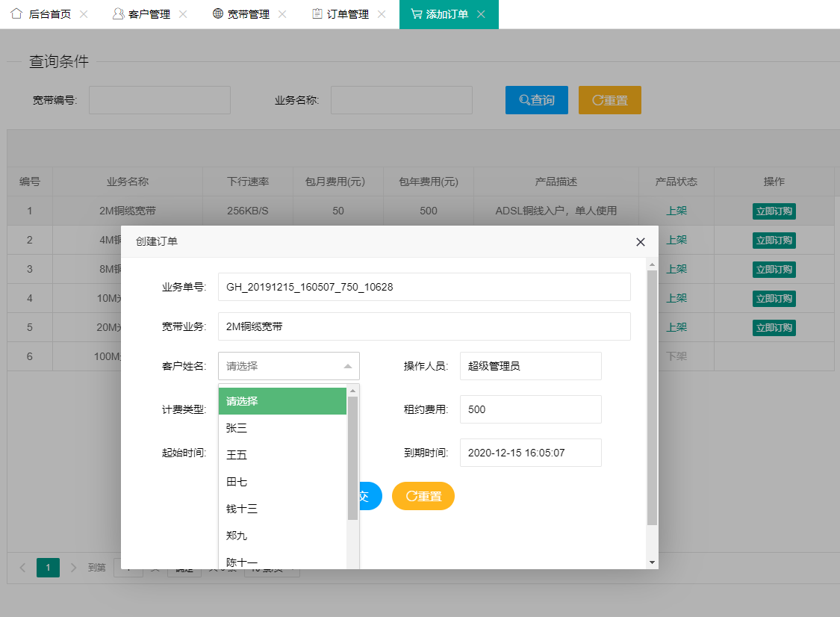Collapse the 客户姓名 dropdown arrow
The height and width of the screenshot is (617, 840).
(x=348, y=366)
